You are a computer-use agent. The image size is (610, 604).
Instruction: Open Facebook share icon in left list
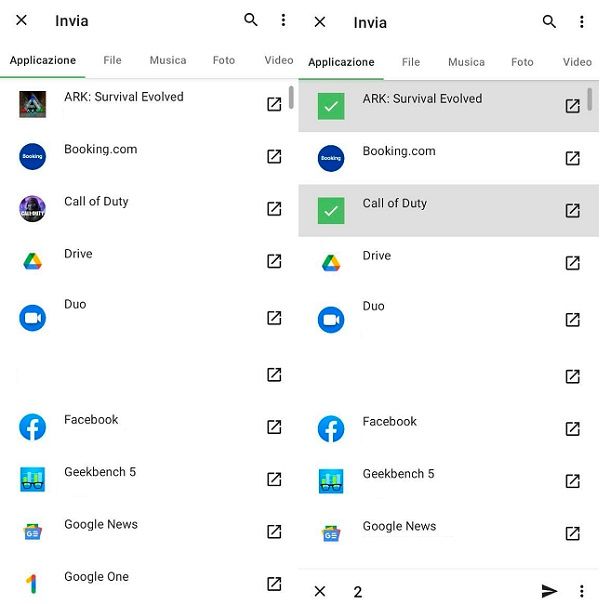coord(274,427)
